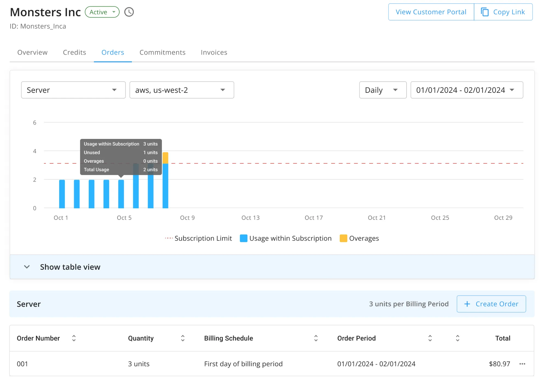
Task: Toggle the Overages yellow legend swatch
Action: (x=343, y=238)
